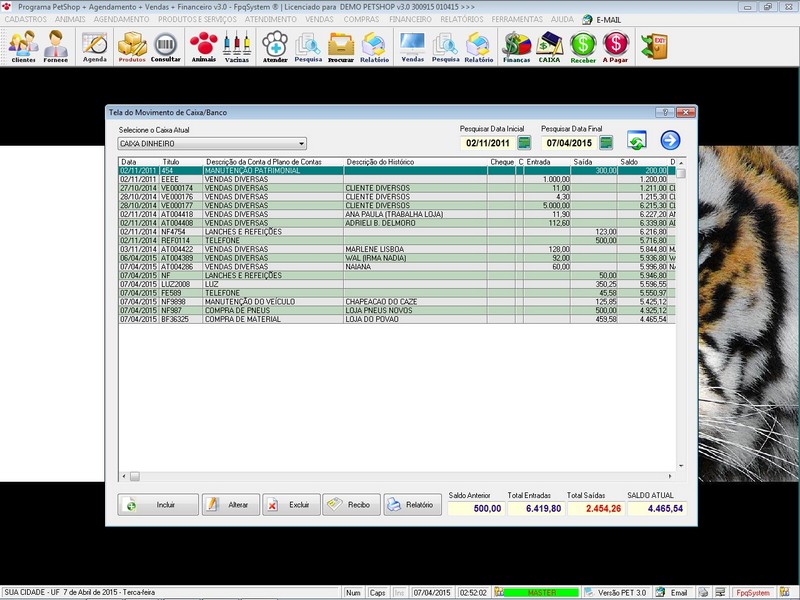Click the Alterar button
The height and width of the screenshot is (600, 800).
231,505
